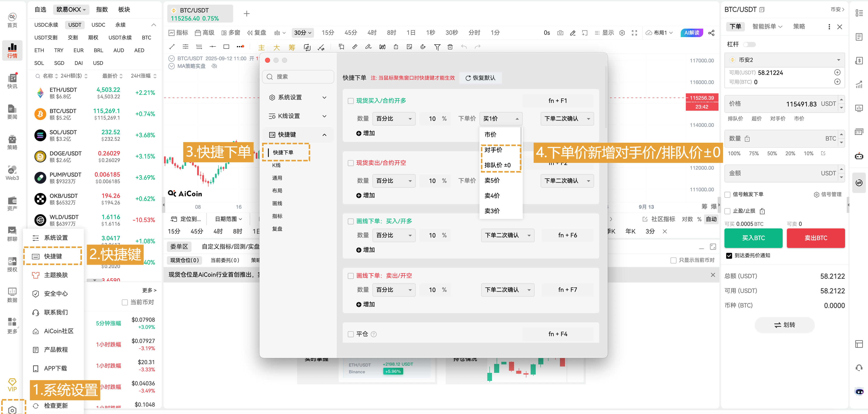The image size is (868, 414).
Task: Set quantity to 100% preset
Action: (734, 154)
